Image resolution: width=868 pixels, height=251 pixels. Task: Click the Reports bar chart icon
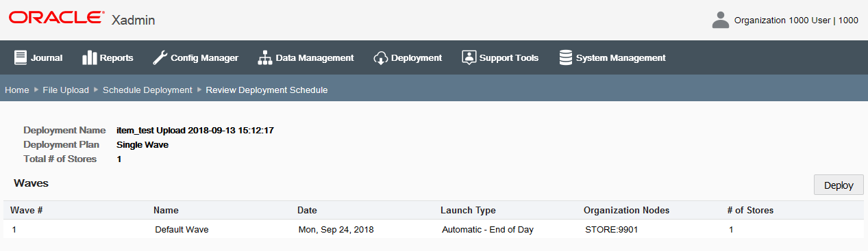89,57
